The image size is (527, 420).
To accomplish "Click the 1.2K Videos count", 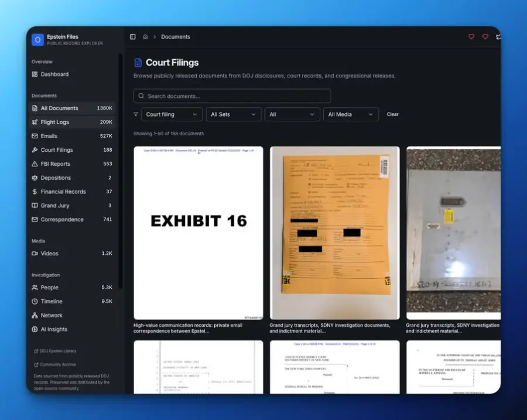I will click(107, 253).
